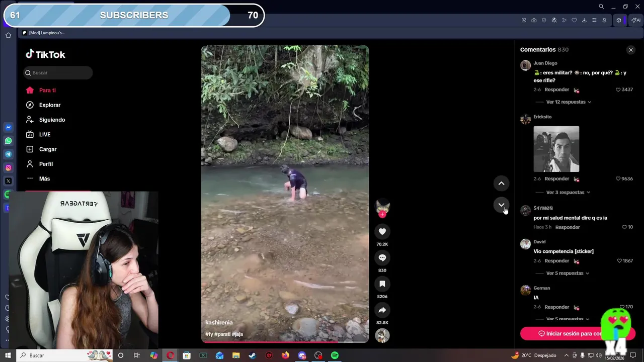Click the Windows taskbar Buscar search box

64,355
